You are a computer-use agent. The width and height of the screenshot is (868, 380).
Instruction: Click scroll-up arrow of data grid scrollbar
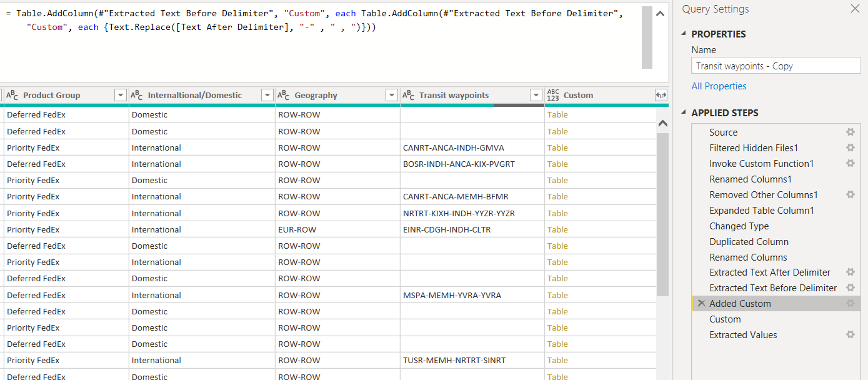pyautogui.click(x=662, y=124)
